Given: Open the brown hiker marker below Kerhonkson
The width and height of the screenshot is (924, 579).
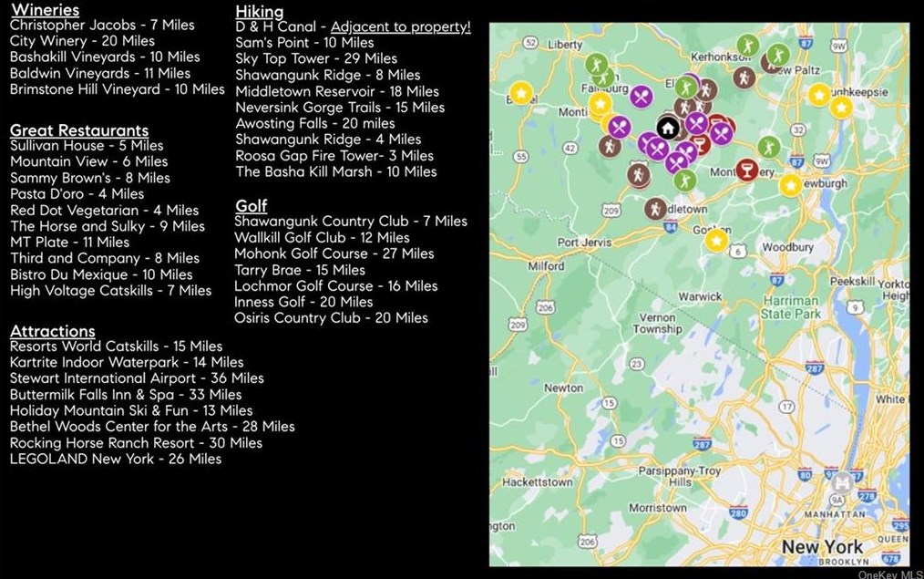Looking at the screenshot, I should (744, 77).
